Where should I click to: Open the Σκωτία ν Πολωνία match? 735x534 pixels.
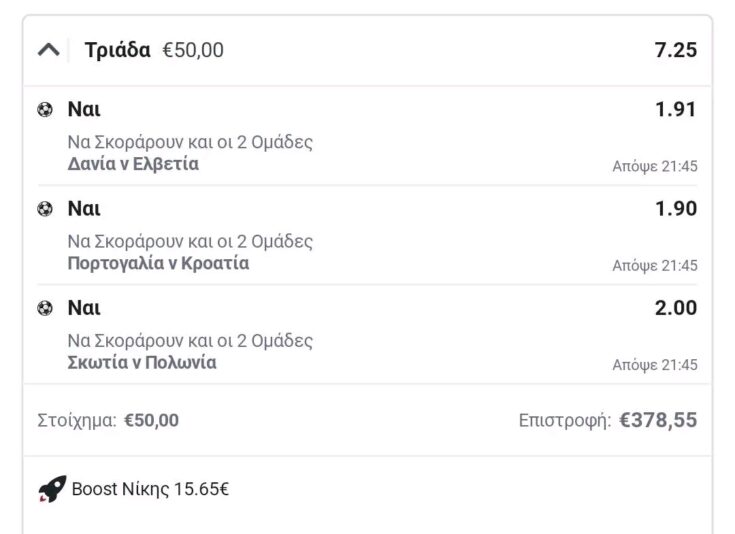point(141,362)
